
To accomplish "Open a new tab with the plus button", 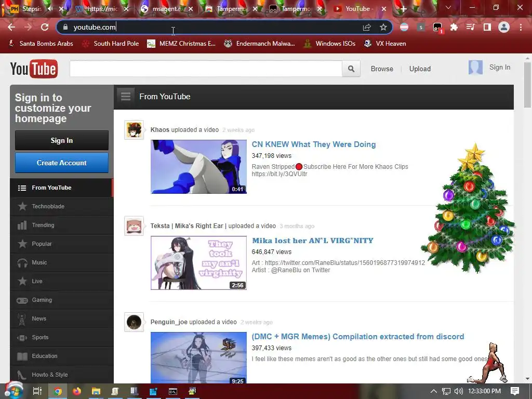I will 403,9.
